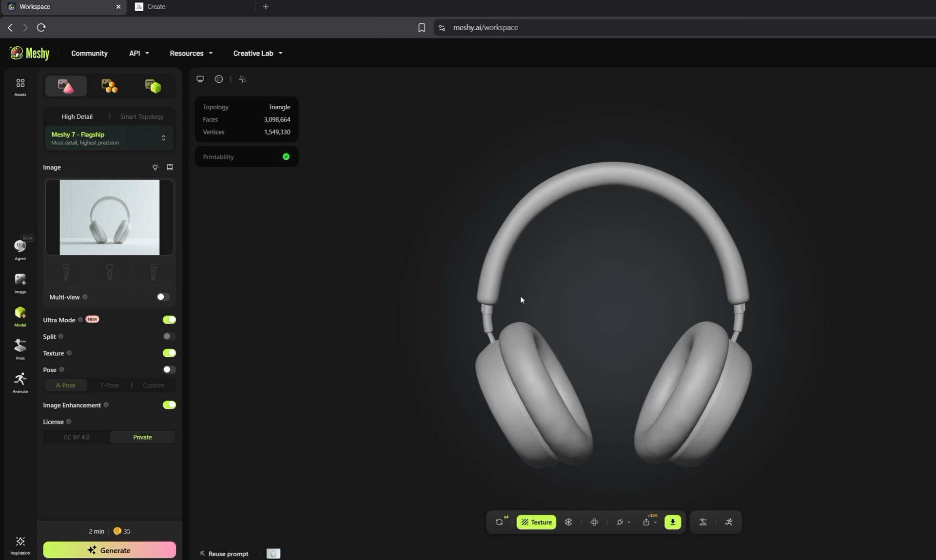Click the Reuse prompt link
The height and width of the screenshot is (560, 936).
pos(224,554)
